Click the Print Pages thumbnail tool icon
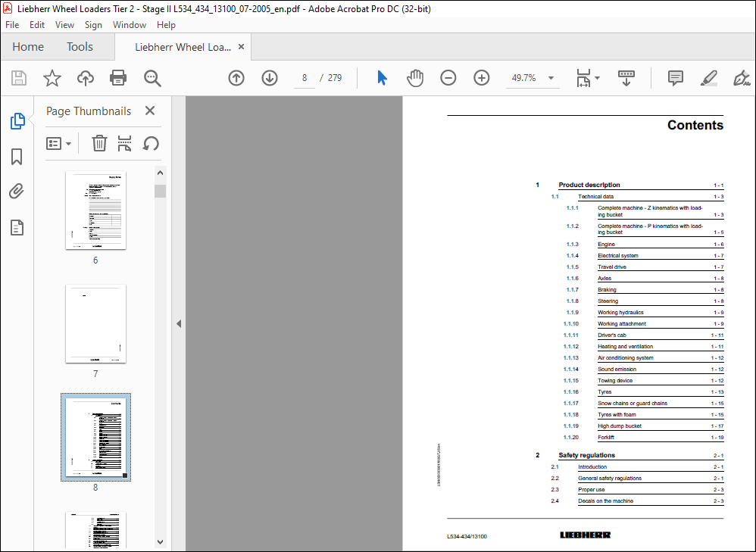This screenshot has width=756, height=552. pyautogui.click(x=124, y=143)
